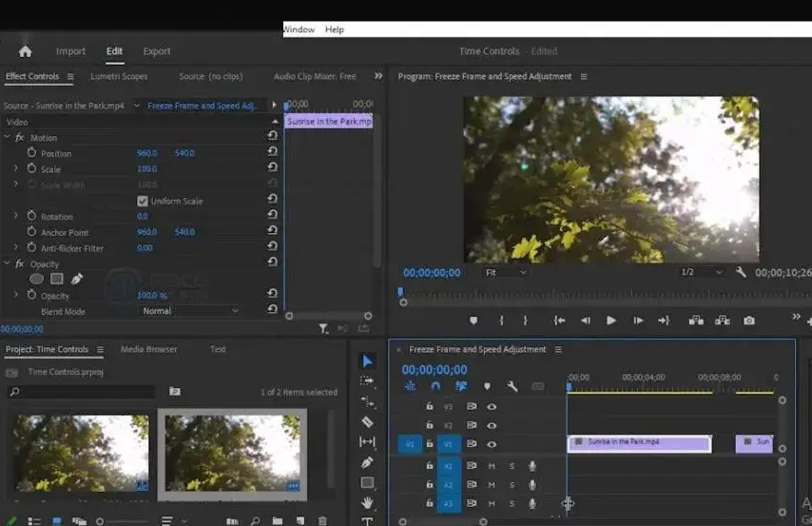
Task: Go to Out point button
Action: tap(664, 321)
